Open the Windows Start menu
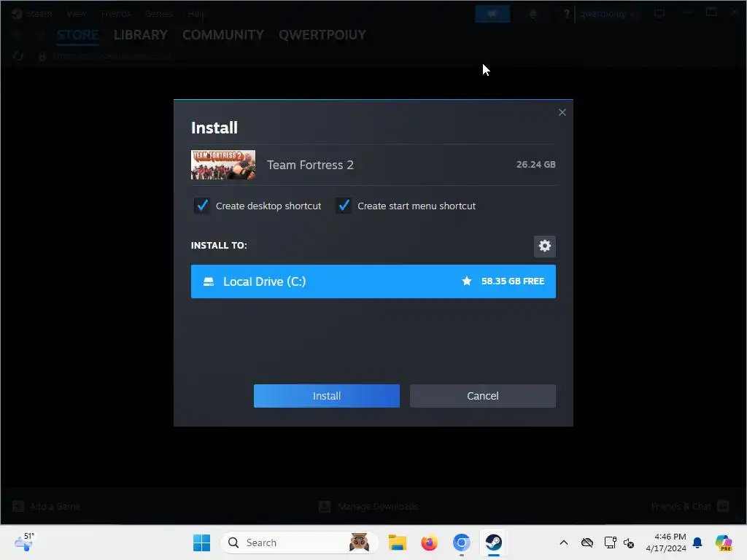The height and width of the screenshot is (560, 747). point(201,542)
